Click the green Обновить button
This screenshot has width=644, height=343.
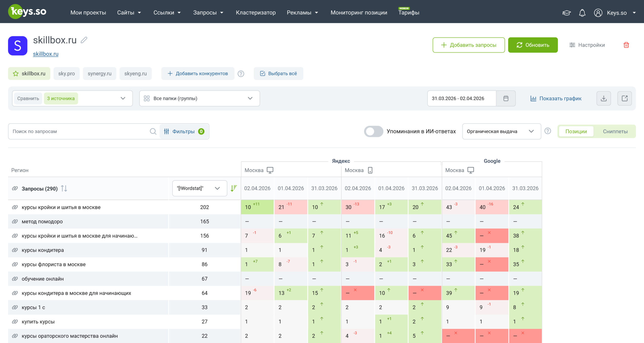pos(533,45)
